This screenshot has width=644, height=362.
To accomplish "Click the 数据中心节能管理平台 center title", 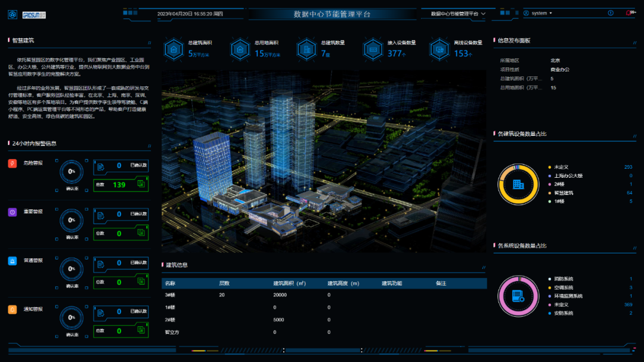I will tap(332, 14).
